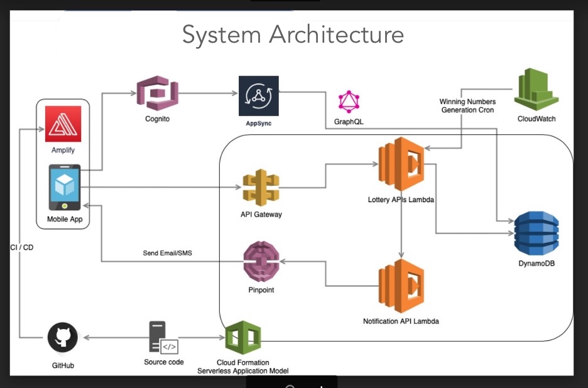Click the Amplify label
Screen dimensions: 588x388
[63, 150]
